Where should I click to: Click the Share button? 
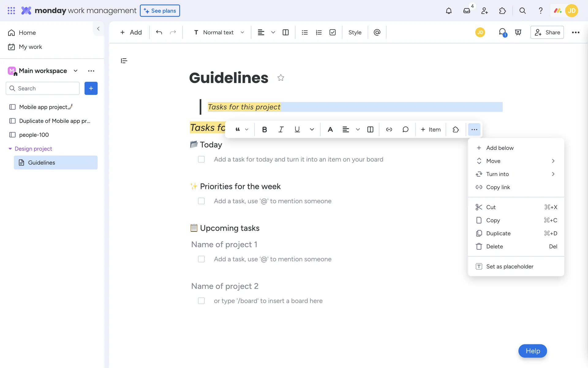(547, 32)
